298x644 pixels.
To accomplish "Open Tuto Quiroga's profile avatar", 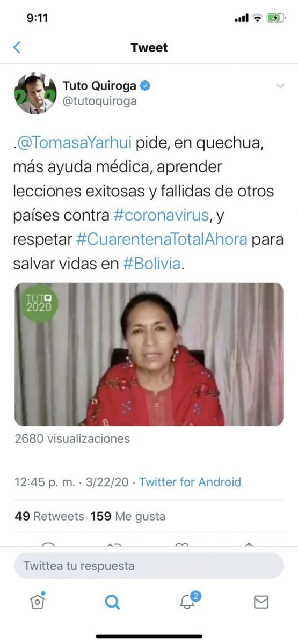I will point(35,93).
